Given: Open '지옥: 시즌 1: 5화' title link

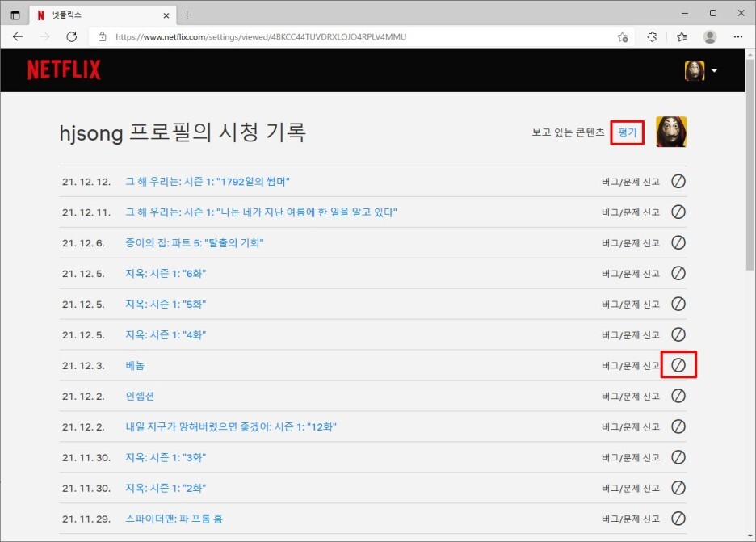Looking at the screenshot, I should [x=166, y=305].
